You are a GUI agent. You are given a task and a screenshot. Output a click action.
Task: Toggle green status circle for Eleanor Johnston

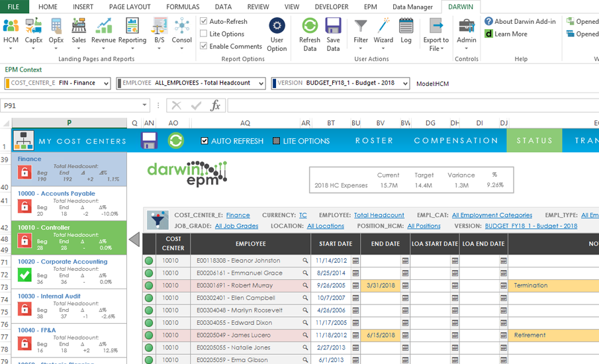(149, 261)
